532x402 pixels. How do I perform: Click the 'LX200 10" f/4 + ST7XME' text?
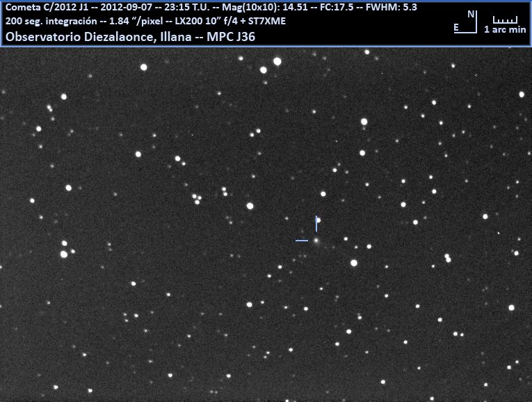tap(230, 21)
